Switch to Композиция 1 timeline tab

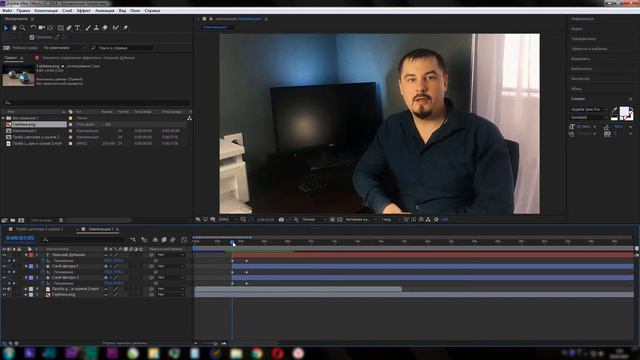101,229
